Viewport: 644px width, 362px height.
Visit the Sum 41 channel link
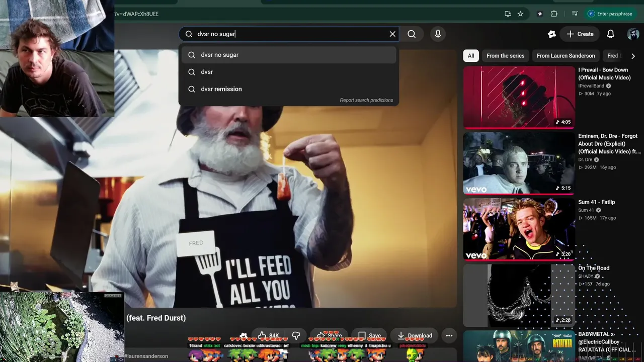586,210
